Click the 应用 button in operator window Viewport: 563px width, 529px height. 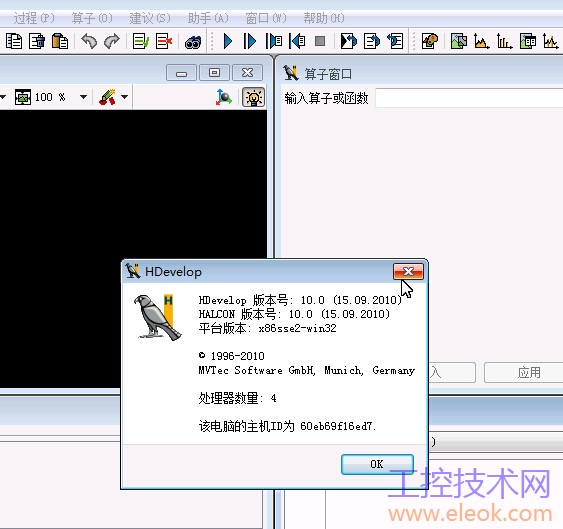click(524, 372)
